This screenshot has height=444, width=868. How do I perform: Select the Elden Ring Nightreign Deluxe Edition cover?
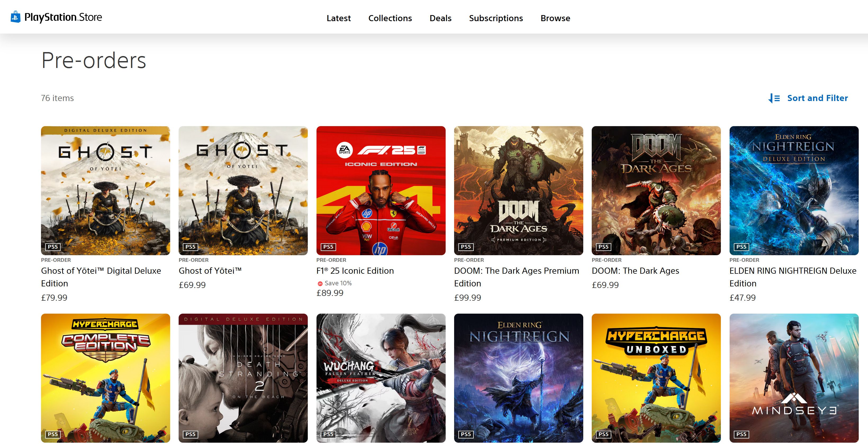pyautogui.click(x=794, y=190)
